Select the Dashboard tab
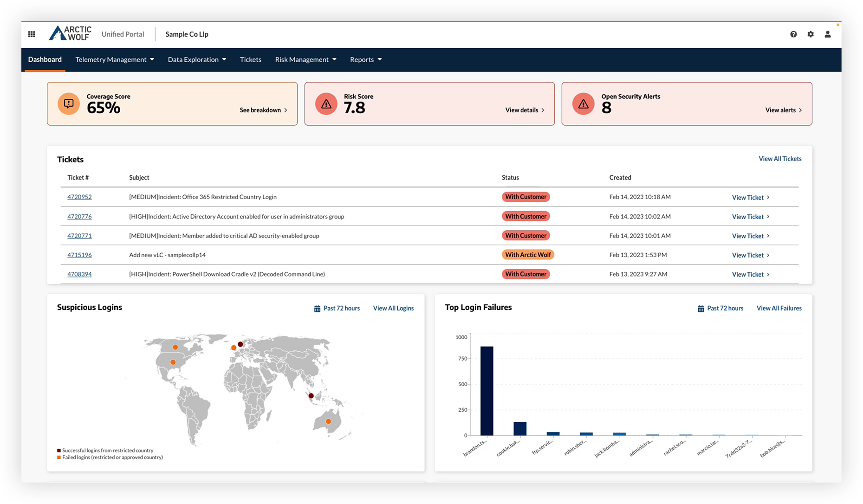863x504 pixels. 45,59
